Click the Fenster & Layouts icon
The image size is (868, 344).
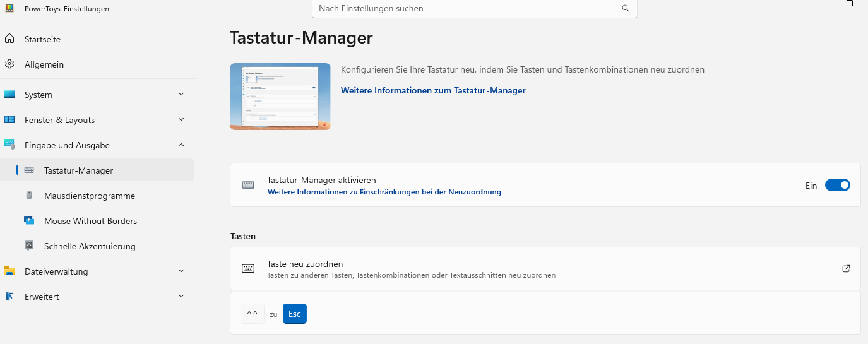click(9, 120)
